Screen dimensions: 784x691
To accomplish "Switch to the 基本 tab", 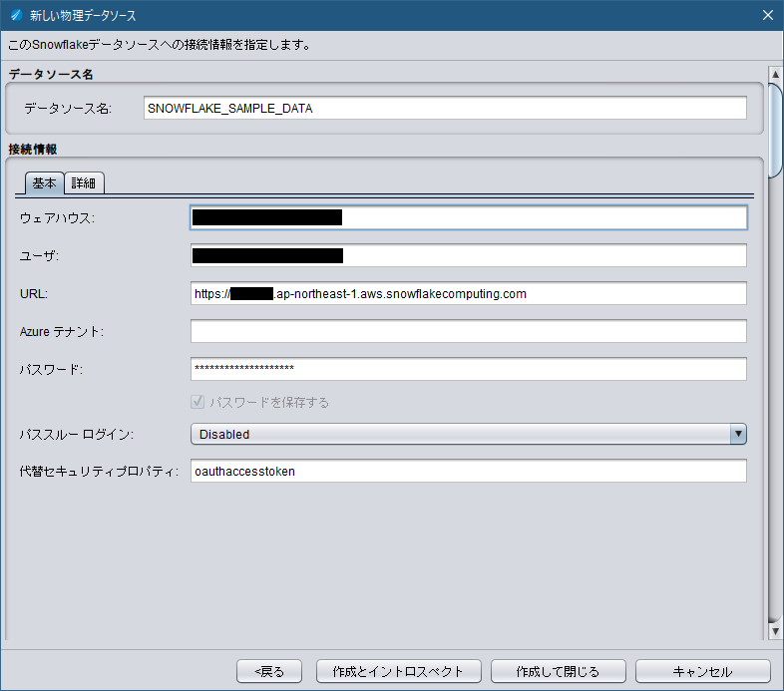I will pos(44,183).
